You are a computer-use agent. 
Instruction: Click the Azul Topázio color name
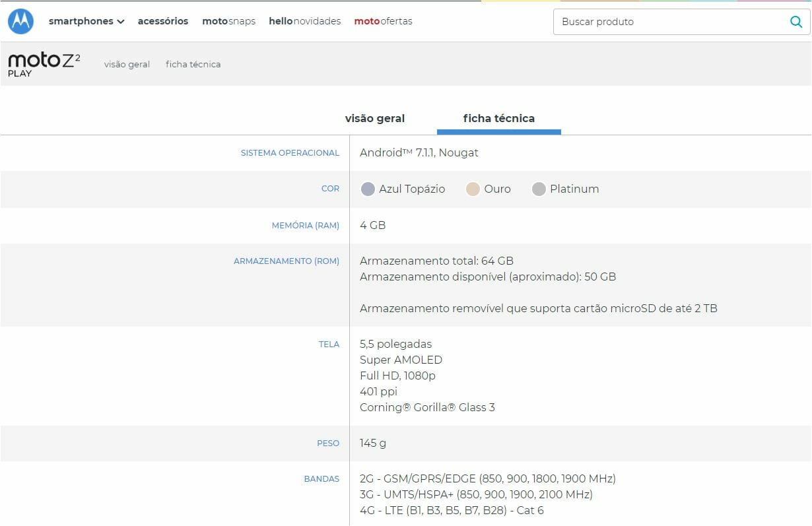412,189
